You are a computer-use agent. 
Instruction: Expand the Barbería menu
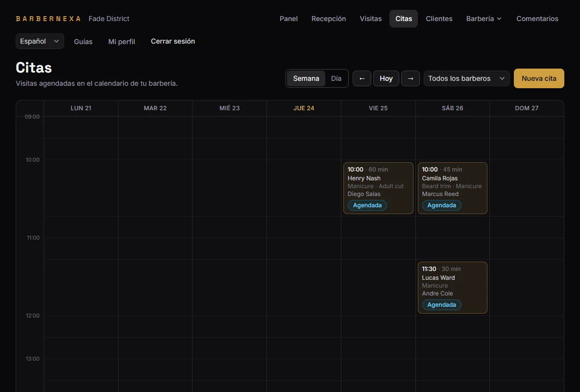[484, 19]
